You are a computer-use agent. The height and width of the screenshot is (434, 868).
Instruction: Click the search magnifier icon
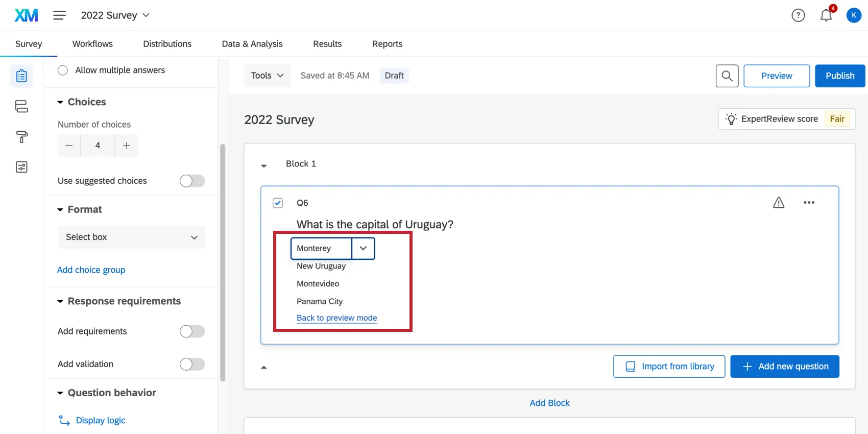click(727, 76)
